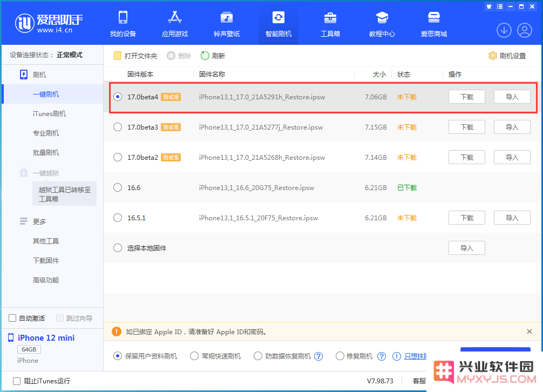Import firmware for the 17.0beta3 row
The image size is (543, 392).
[x=512, y=127]
